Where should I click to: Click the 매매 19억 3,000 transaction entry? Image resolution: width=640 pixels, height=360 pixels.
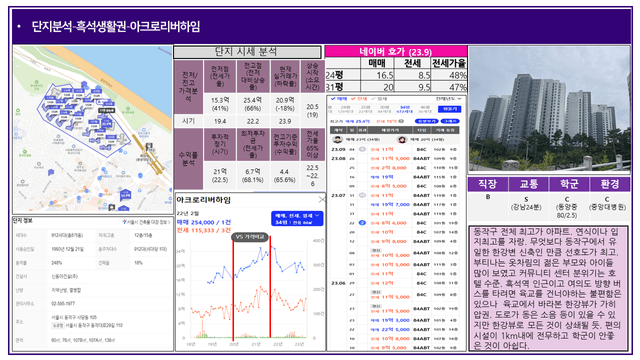[x=390, y=320]
